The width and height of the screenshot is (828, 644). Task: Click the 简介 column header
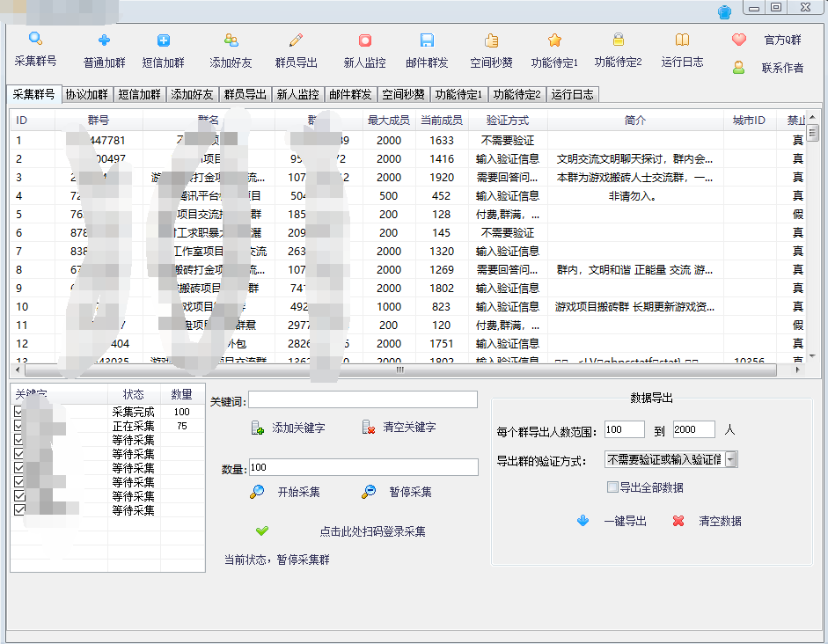click(635, 121)
